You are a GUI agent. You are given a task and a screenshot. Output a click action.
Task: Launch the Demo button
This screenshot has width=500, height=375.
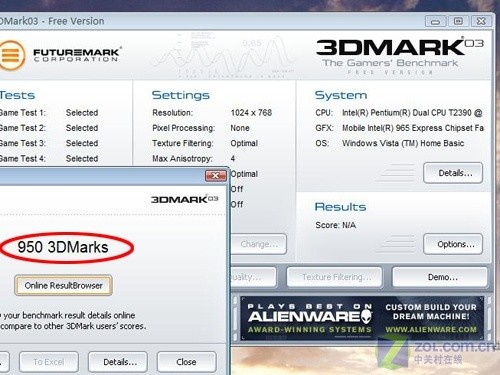[x=440, y=277]
